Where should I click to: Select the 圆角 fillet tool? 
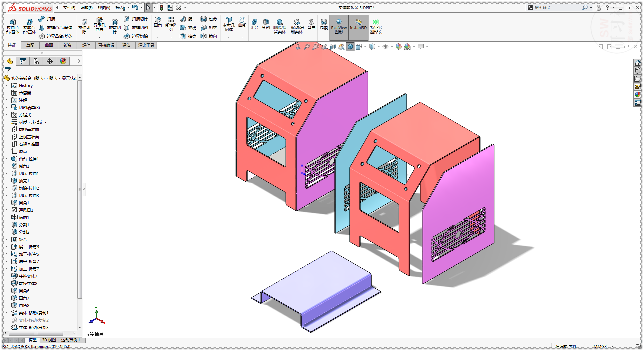tap(158, 24)
